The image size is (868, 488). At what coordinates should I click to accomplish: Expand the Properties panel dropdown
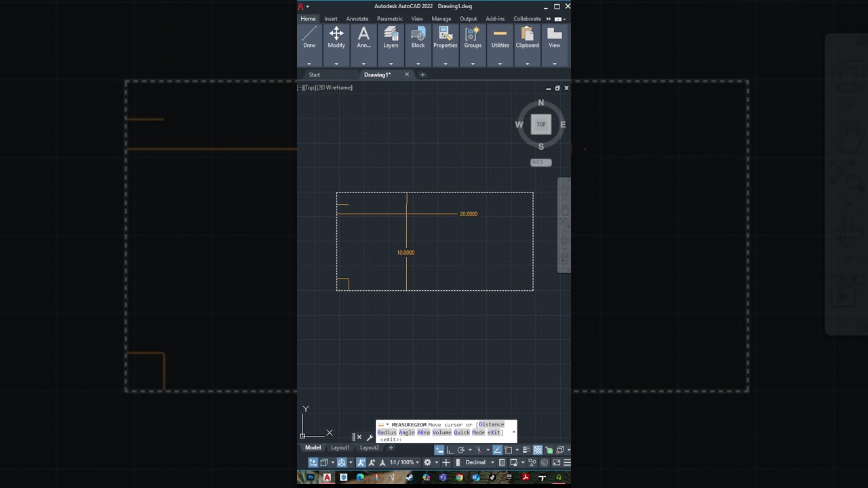tap(446, 64)
